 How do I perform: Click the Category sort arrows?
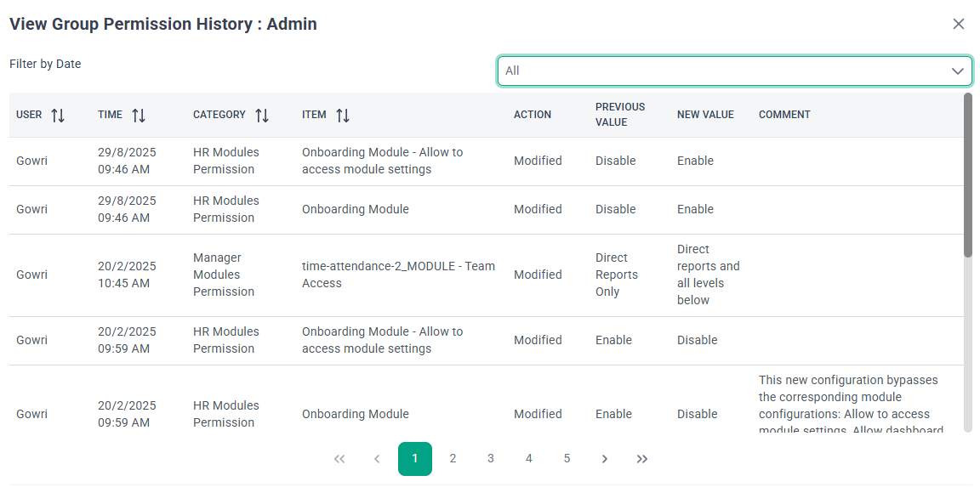pos(262,116)
